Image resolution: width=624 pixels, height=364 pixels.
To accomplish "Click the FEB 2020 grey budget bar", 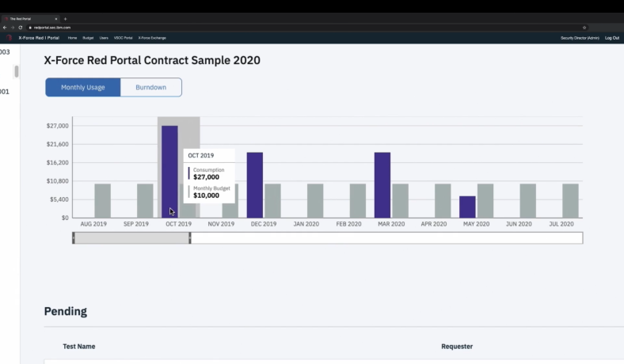I will click(358, 200).
